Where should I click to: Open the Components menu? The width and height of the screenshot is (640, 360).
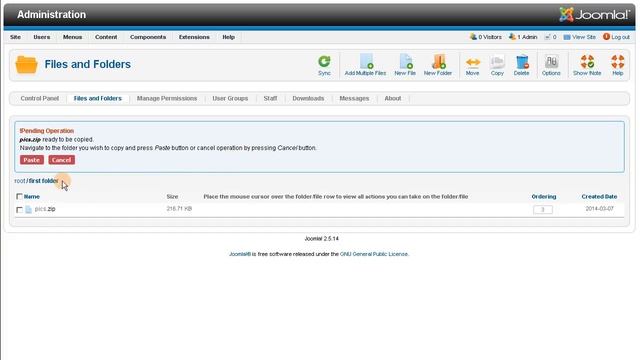point(148,37)
